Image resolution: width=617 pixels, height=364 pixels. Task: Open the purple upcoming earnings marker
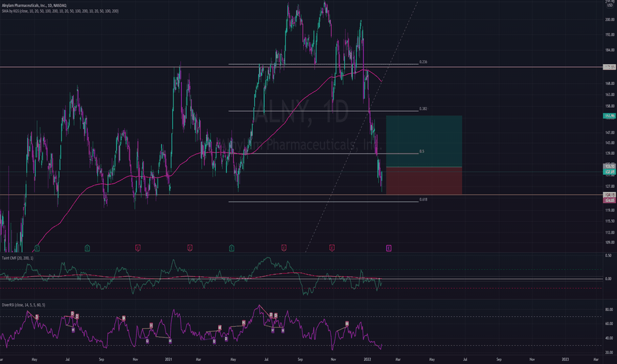click(x=389, y=248)
